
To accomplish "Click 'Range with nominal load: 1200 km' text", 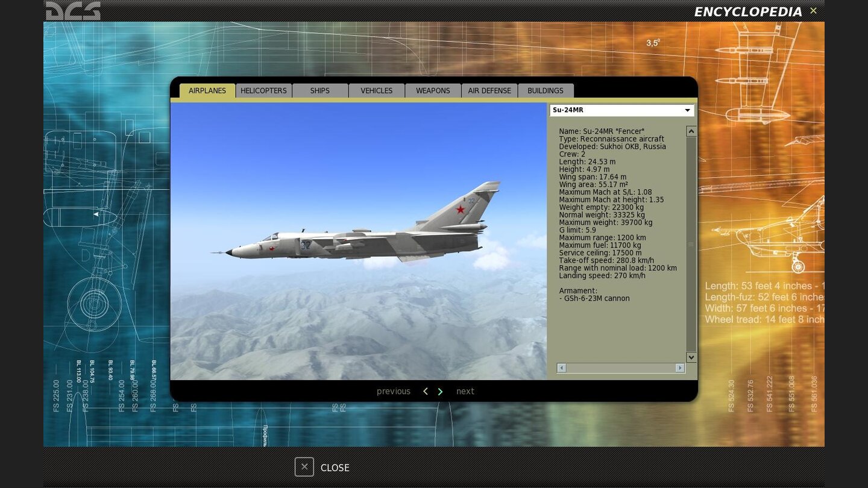I will pos(618,268).
